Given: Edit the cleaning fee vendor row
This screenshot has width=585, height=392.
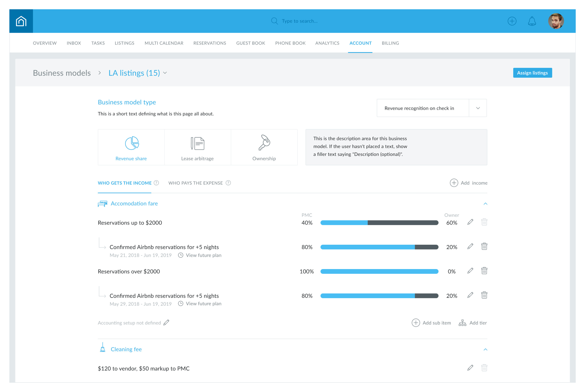Looking at the screenshot, I should [470, 368].
